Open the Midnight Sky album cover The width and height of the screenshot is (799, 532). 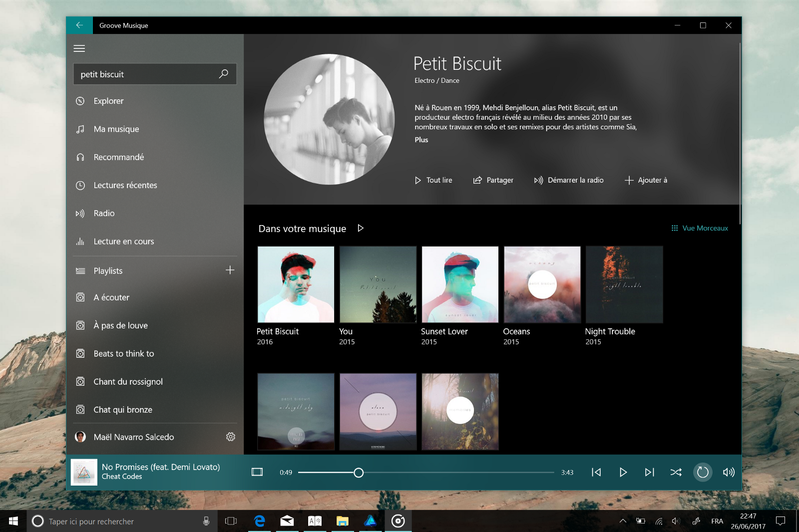[296, 412]
